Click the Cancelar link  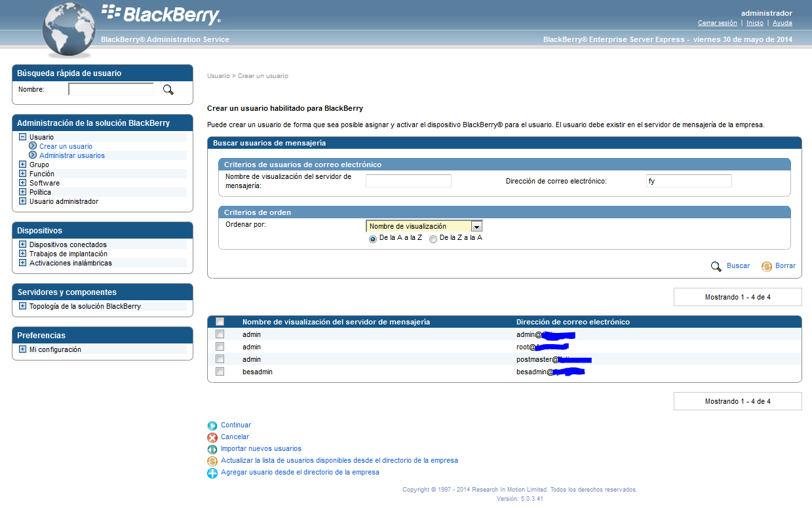pos(235,437)
